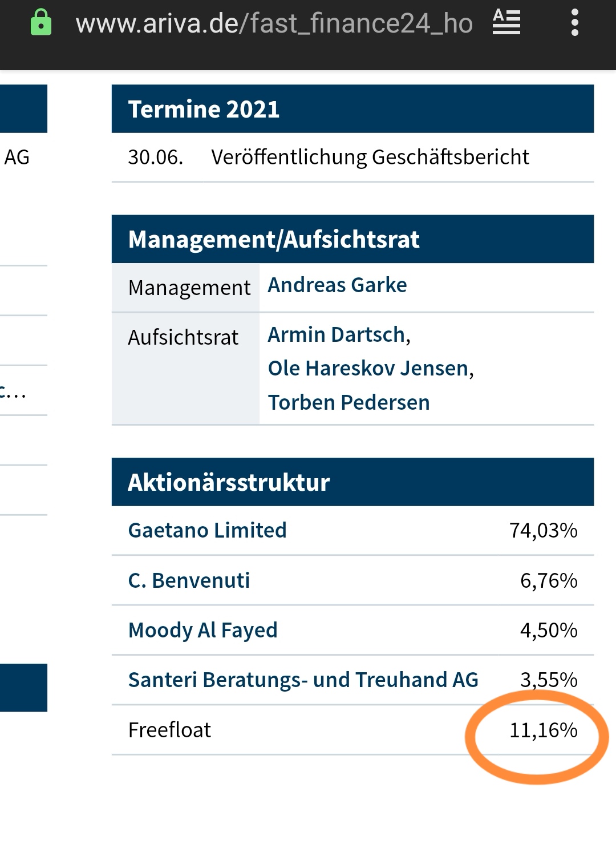Open the C. Benvenuti shareholder entry
Viewport: 616px width, 852px height.
click(188, 580)
